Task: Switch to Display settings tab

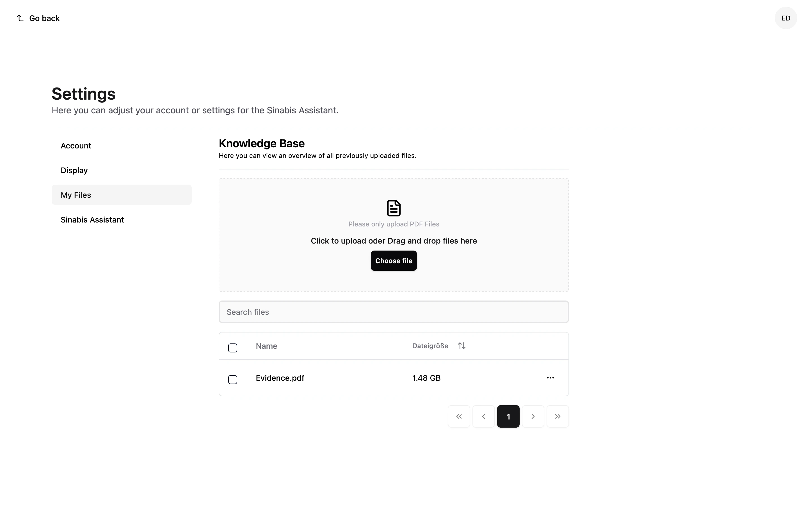Action: point(74,170)
